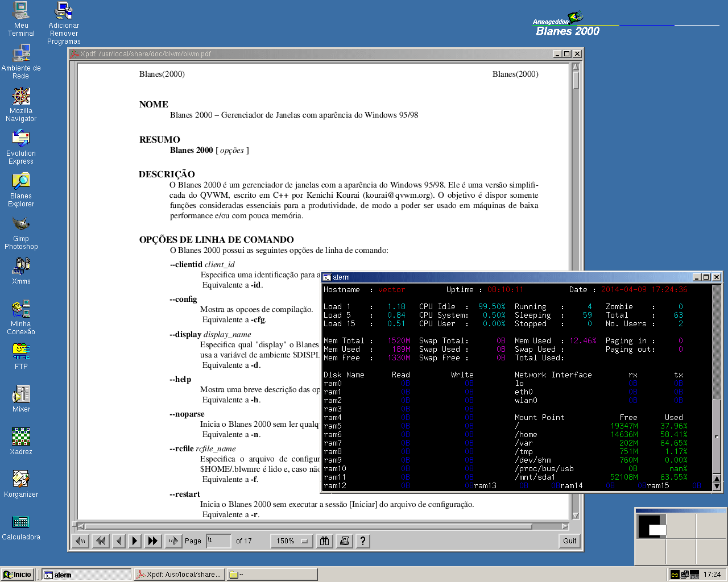Open the Korganizer desktop icon
Screen dimensions: 728x582
click(x=21, y=484)
